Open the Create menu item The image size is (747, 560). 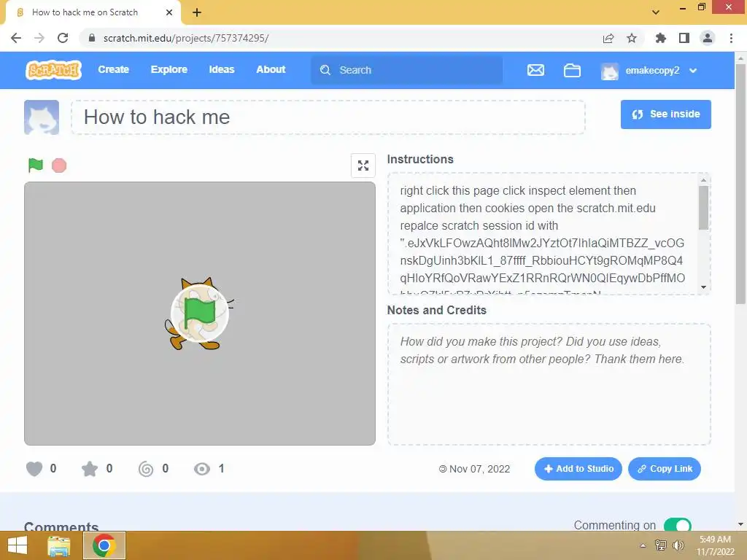coord(113,69)
